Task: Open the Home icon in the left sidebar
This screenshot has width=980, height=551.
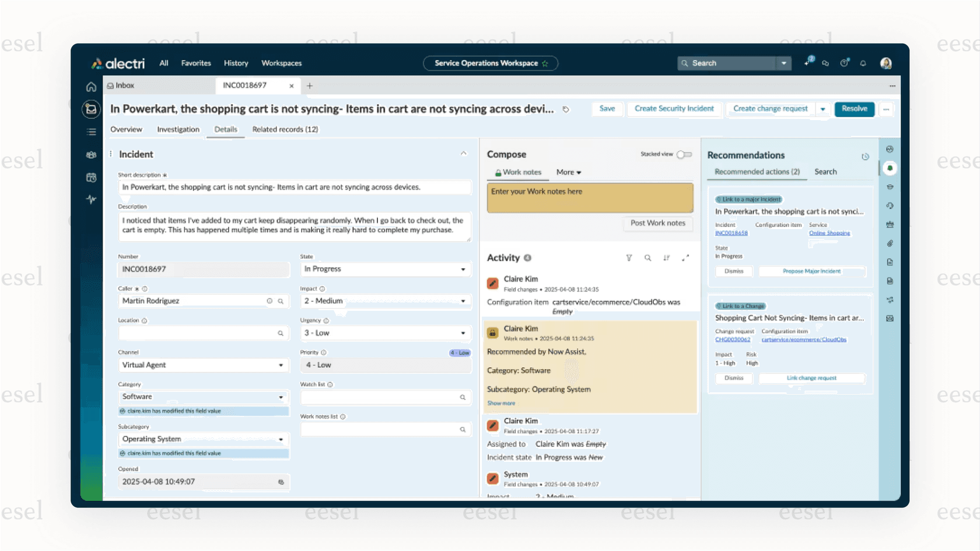Action: (x=91, y=86)
